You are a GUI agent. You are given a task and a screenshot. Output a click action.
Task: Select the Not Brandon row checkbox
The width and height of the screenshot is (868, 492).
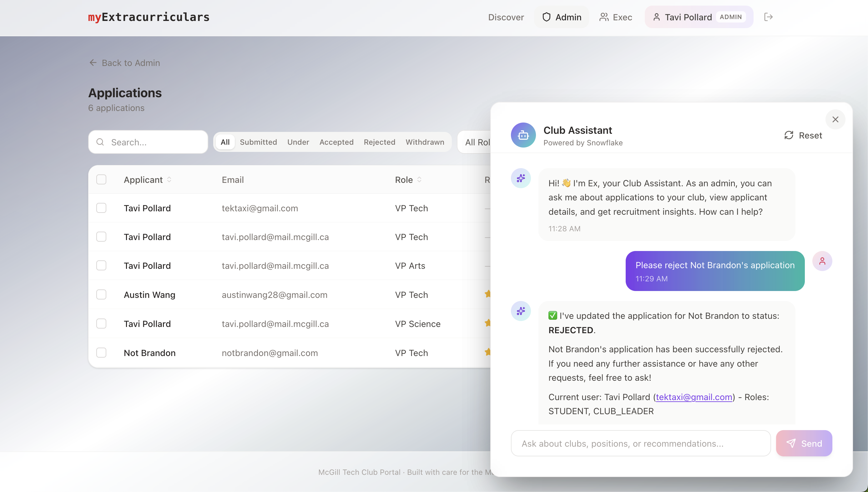coord(101,353)
